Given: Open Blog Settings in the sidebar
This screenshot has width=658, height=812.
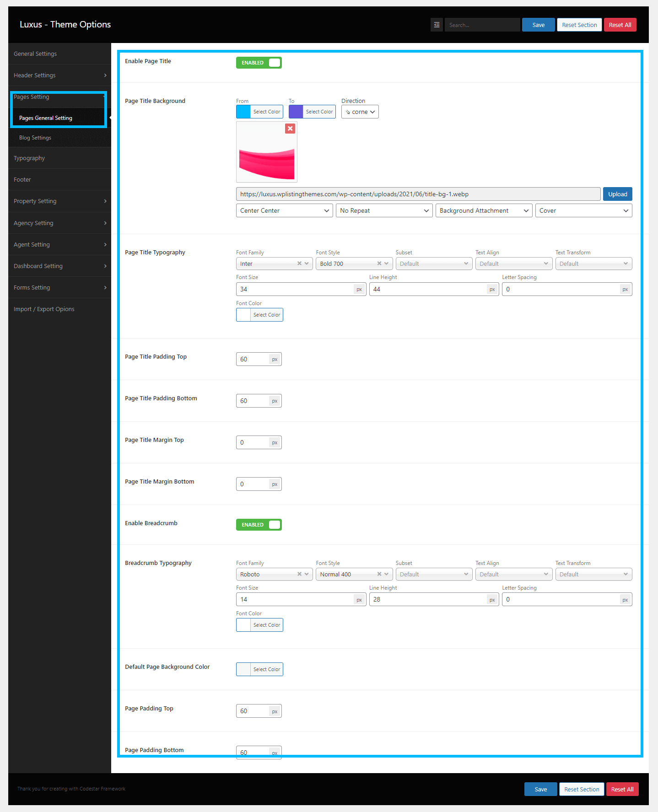Looking at the screenshot, I should [35, 138].
